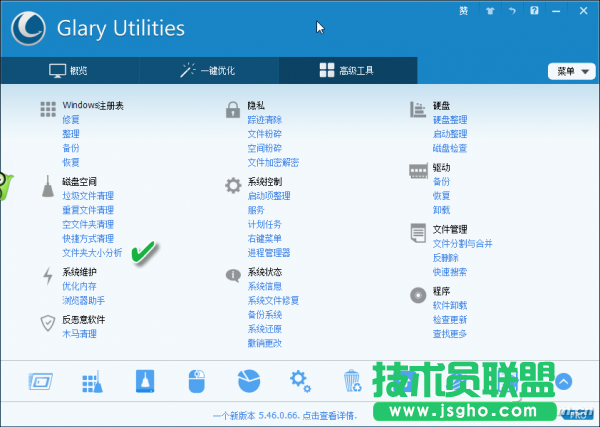Switch to the 一键优化 tab
600x427 pixels.
208,71
